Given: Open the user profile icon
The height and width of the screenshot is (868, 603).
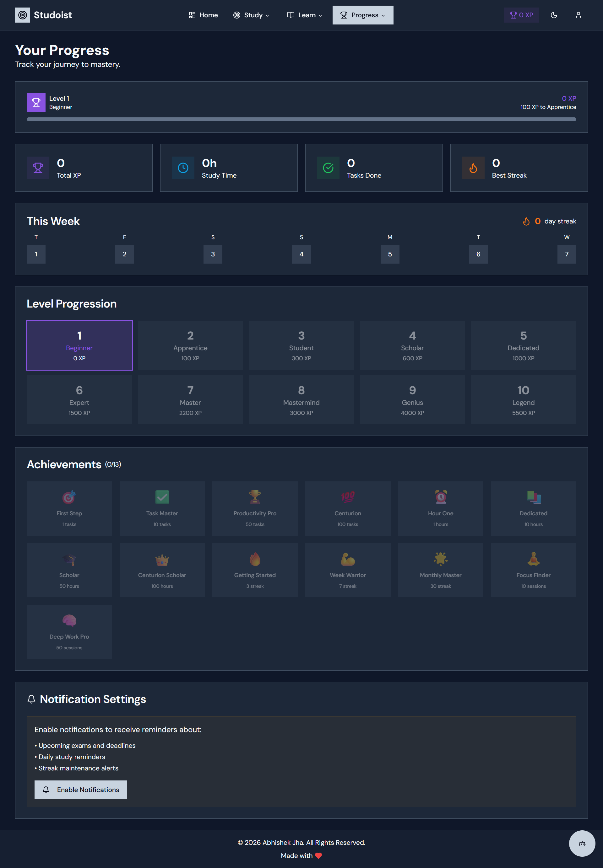Looking at the screenshot, I should (x=578, y=15).
